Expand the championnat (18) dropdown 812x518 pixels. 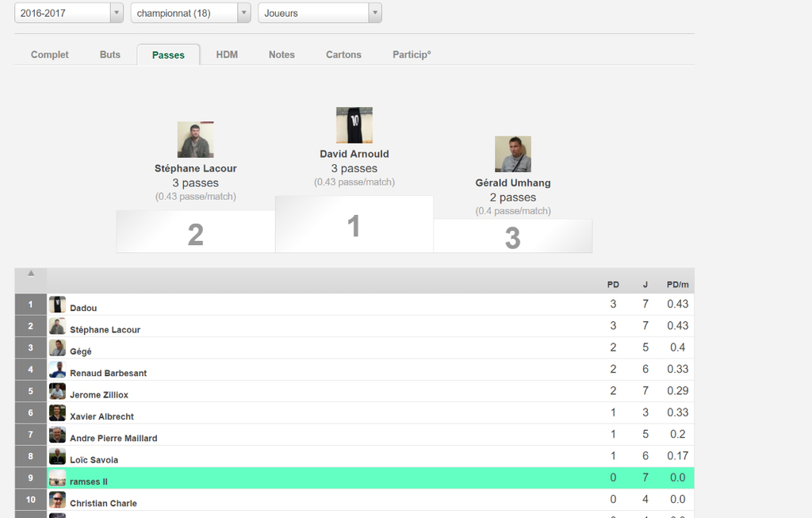[191, 13]
